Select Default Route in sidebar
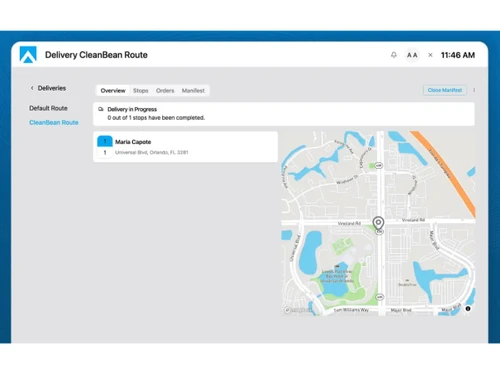500x375 pixels. (48, 108)
